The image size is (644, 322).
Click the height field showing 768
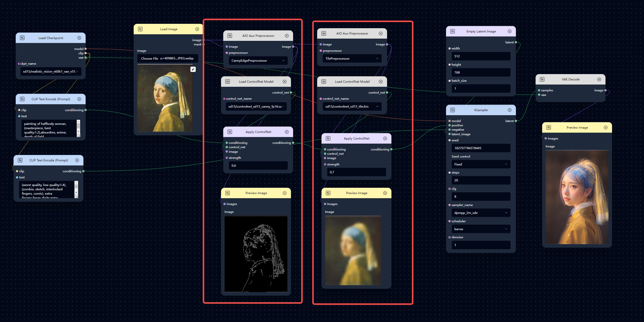click(x=481, y=72)
